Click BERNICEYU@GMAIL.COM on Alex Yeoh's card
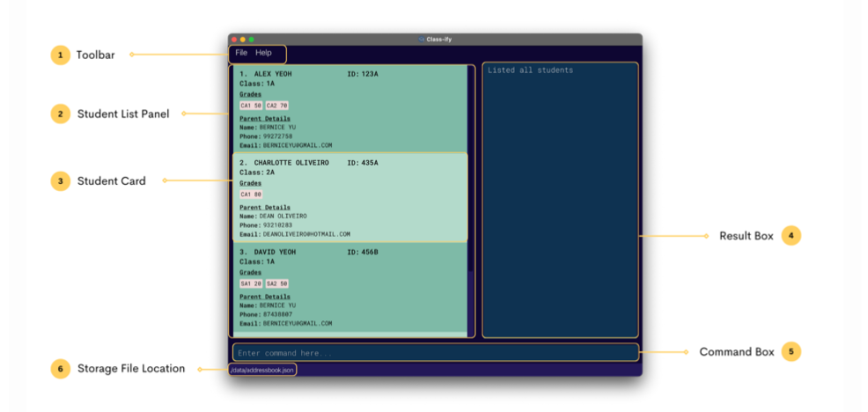Screen dimensions: 868x412 tap(298, 145)
